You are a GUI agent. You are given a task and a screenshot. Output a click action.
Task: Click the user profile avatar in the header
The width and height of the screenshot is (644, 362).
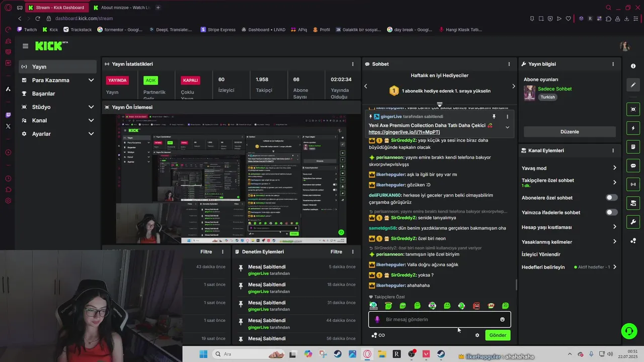[x=625, y=46]
